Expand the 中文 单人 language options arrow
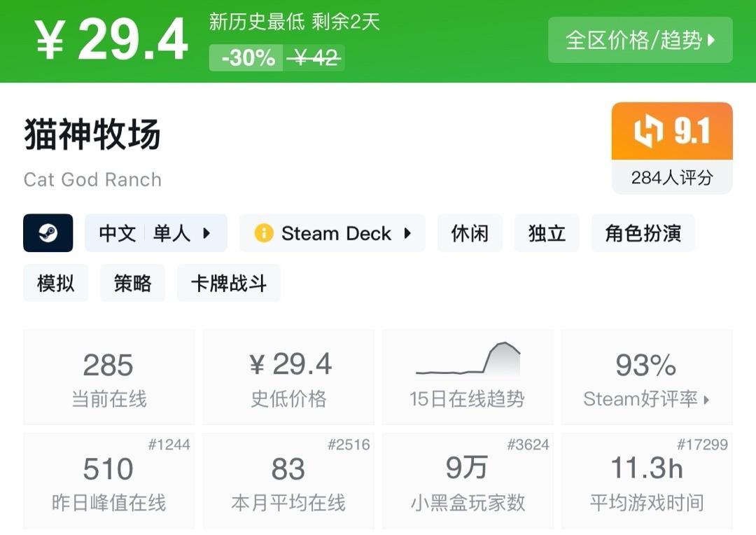This screenshot has width=756, height=535. [x=206, y=233]
